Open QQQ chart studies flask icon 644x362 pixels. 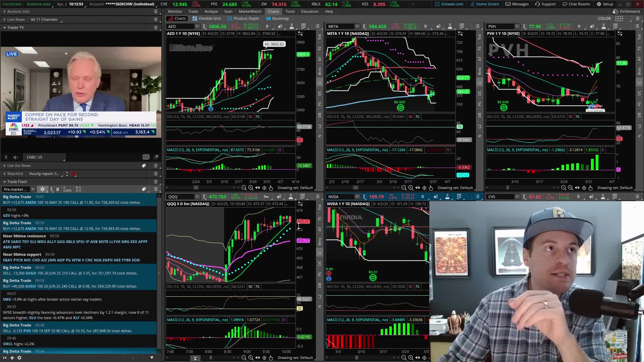290,197
